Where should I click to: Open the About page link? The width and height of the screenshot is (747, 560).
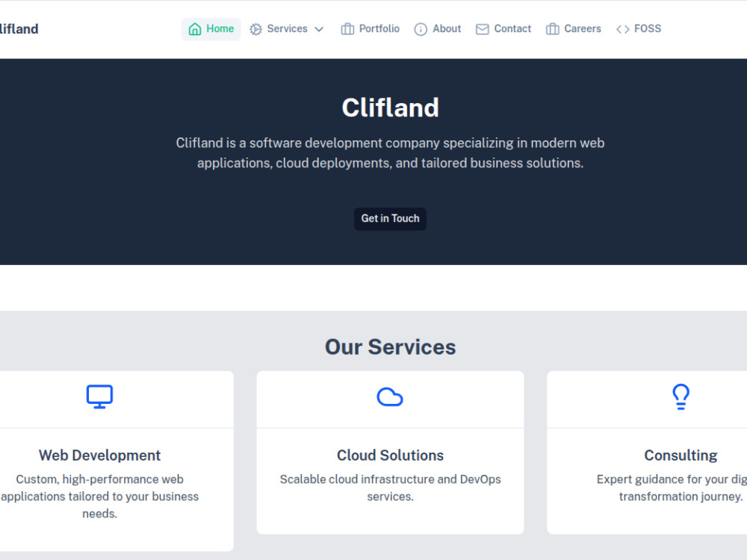tap(437, 28)
